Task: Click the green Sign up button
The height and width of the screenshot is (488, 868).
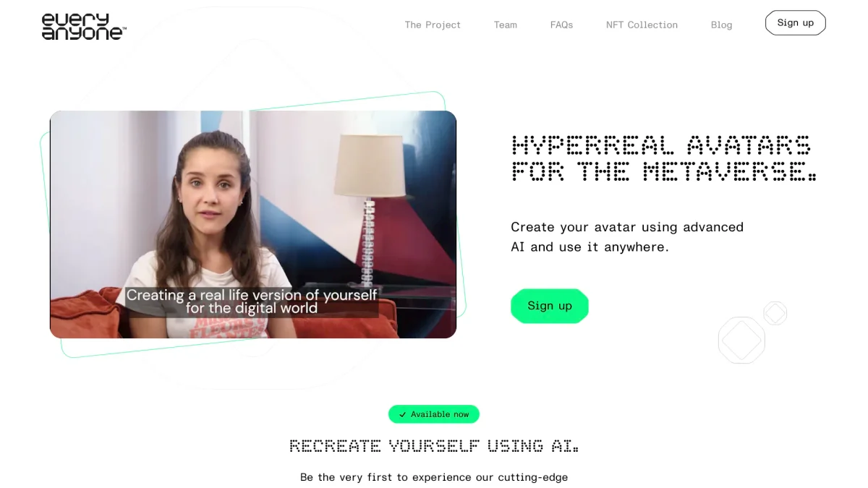Action: click(550, 306)
